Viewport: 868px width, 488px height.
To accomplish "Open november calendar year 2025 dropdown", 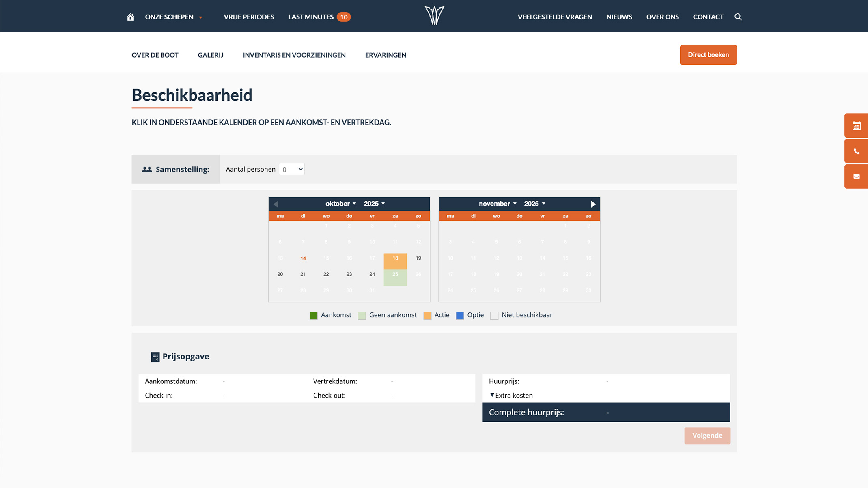I will (x=534, y=204).
